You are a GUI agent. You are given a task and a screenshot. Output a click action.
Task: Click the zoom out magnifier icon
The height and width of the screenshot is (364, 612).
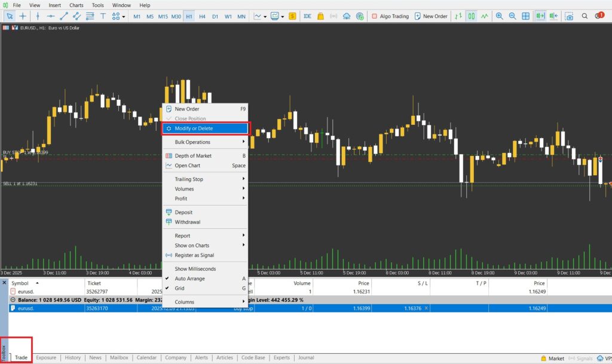[x=512, y=16]
